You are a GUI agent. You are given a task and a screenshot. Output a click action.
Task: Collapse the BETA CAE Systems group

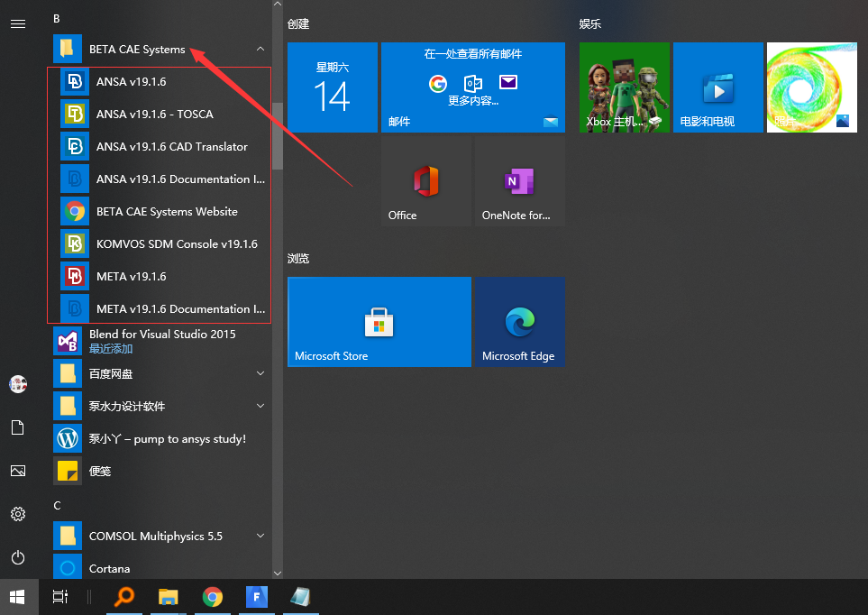click(259, 50)
